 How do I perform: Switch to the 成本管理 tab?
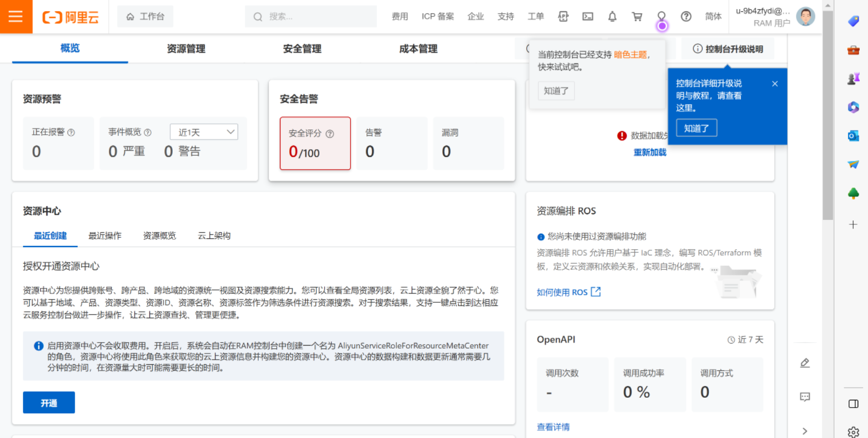point(418,49)
